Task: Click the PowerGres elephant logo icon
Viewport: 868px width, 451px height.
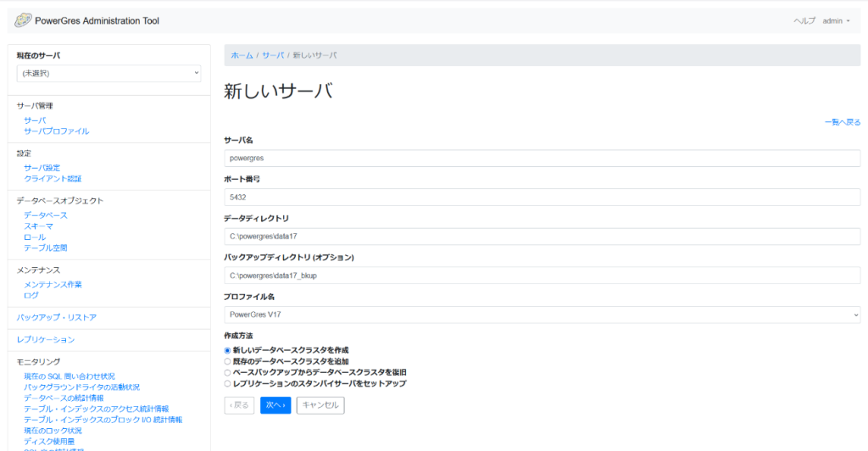Action: click(x=23, y=20)
